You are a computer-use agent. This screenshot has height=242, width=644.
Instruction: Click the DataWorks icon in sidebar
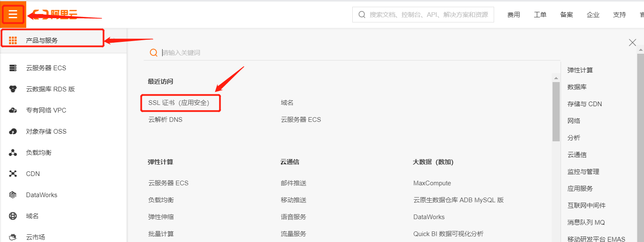click(x=13, y=195)
